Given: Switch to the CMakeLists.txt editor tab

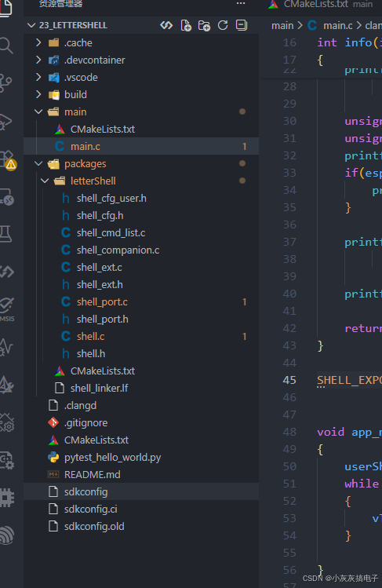Looking at the screenshot, I should 315,4.
